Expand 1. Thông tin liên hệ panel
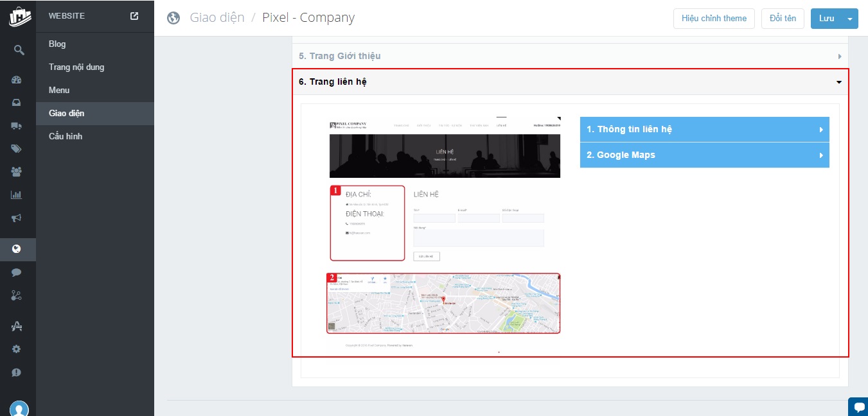This screenshot has height=416, width=868. coord(704,129)
